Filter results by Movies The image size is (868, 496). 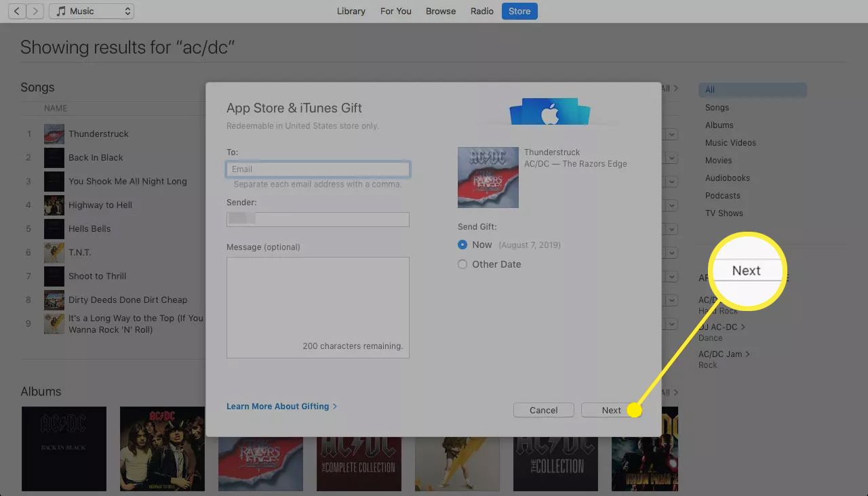point(718,160)
